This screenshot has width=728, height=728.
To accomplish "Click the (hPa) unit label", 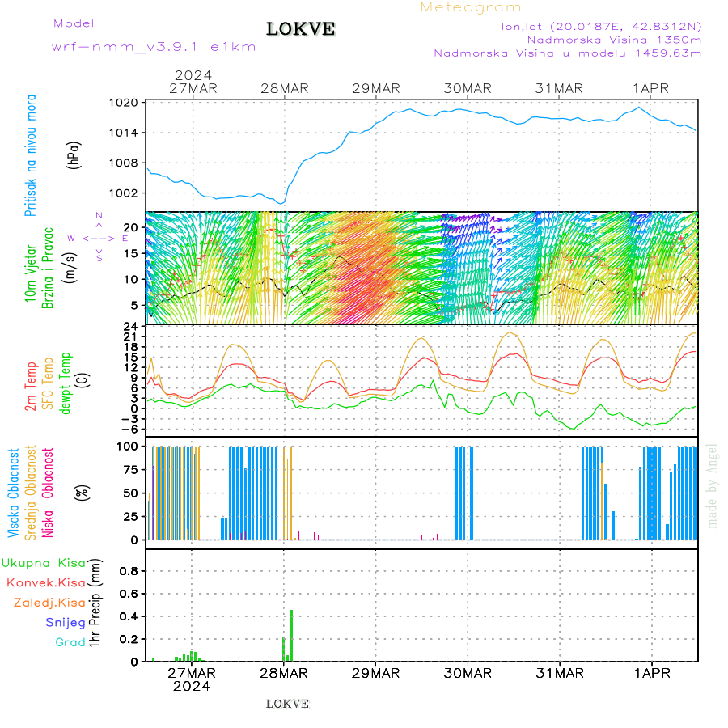I will [74, 155].
